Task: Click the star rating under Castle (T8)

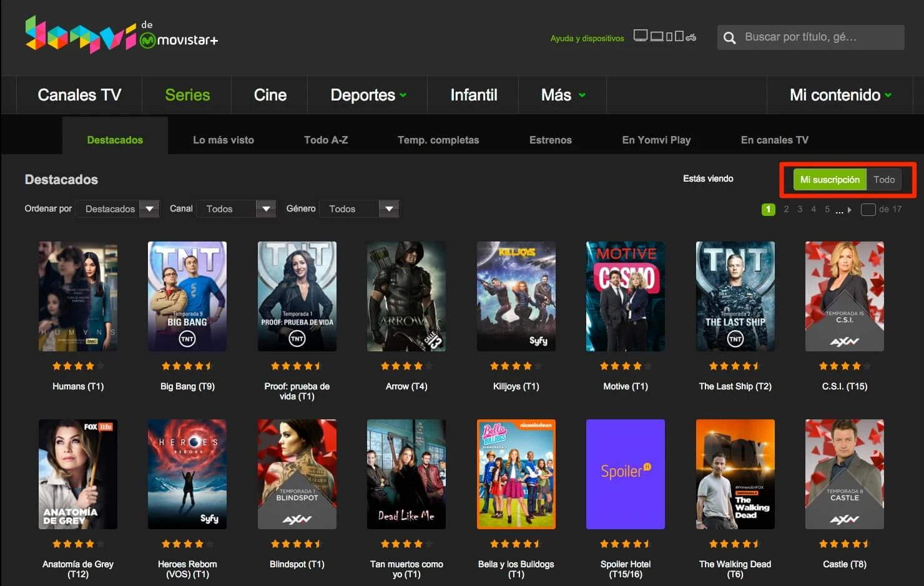Action: [845, 544]
